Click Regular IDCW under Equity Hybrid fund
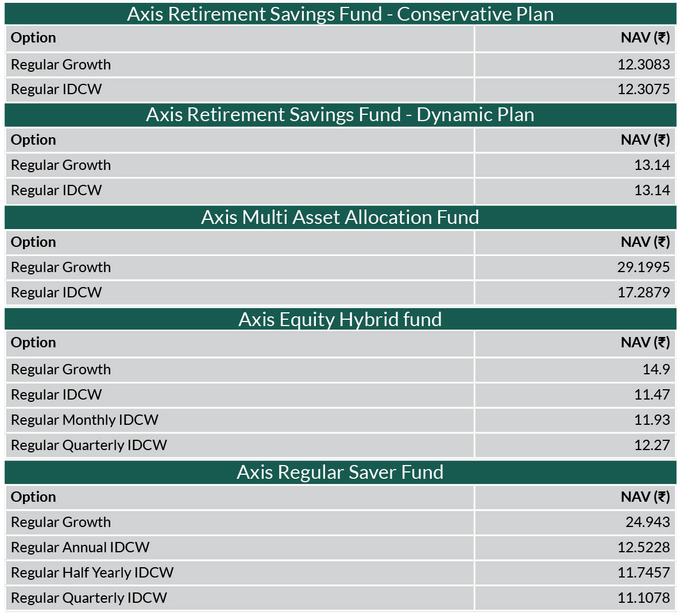680x616 pixels. 56,395
